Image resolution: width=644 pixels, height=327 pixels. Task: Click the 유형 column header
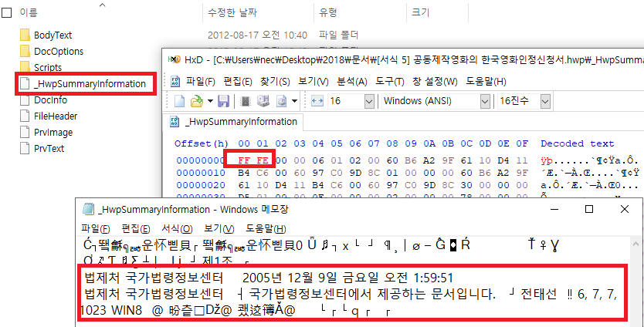point(327,13)
